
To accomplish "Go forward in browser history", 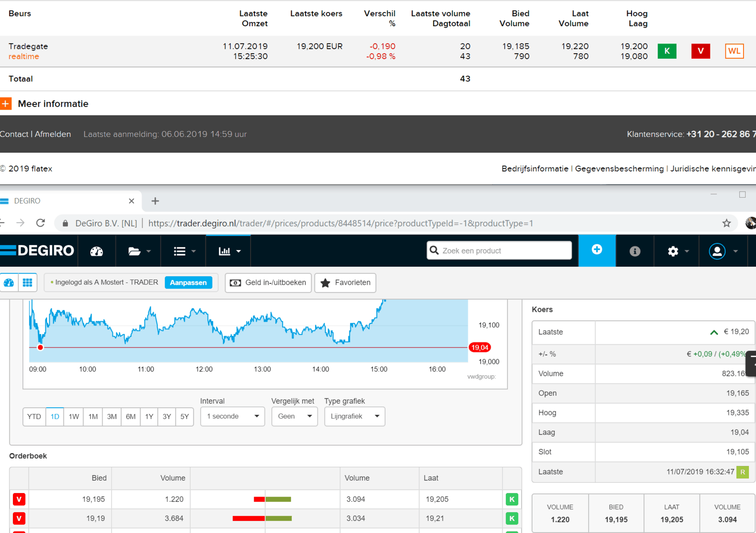I will 20,223.
